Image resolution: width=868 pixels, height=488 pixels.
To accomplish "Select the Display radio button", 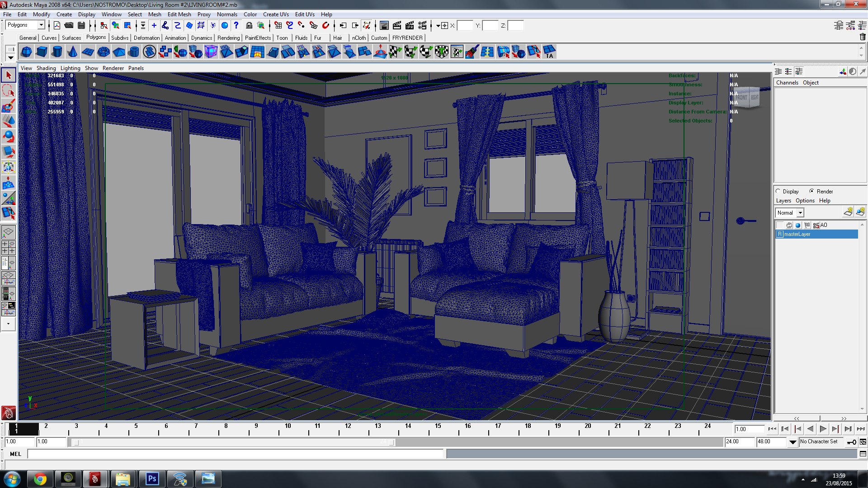I will coord(778,191).
